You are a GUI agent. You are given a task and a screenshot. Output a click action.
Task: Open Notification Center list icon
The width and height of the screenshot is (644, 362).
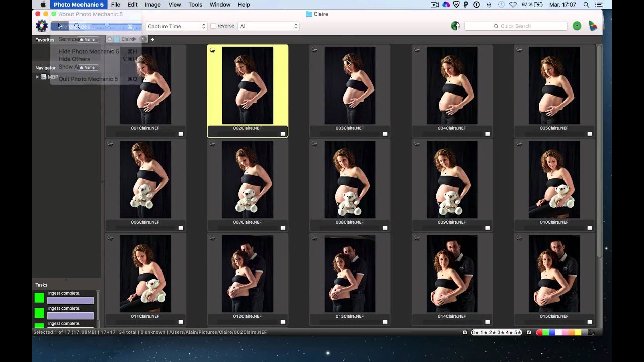pyautogui.click(x=599, y=5)
